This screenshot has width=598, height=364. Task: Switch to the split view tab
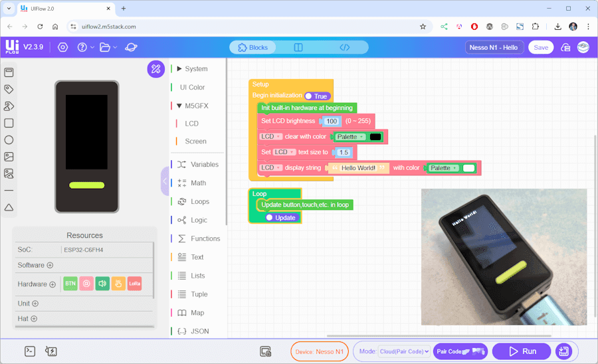[x=298, y=47]
